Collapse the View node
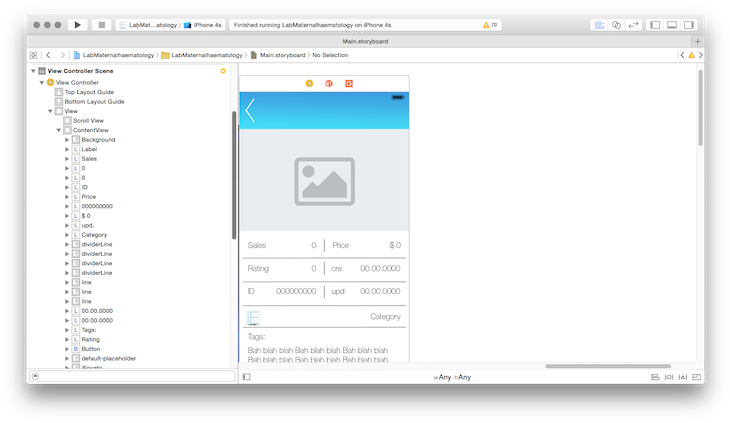Screen dimensions: 730x423 click(50, 111)
